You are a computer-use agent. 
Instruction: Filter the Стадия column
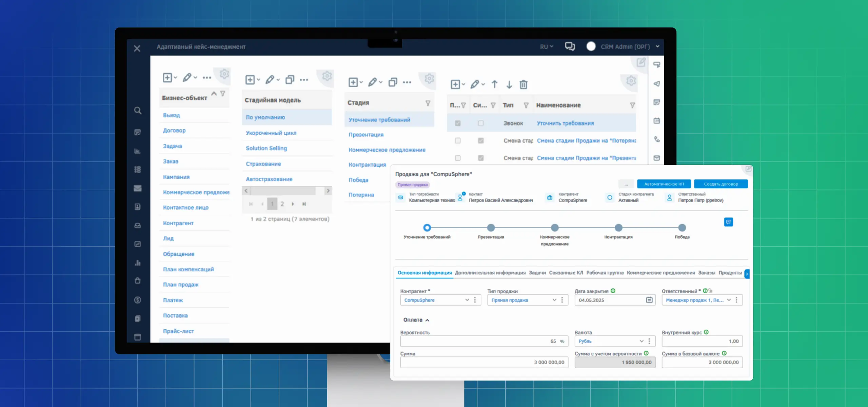(x=428, y=103)
